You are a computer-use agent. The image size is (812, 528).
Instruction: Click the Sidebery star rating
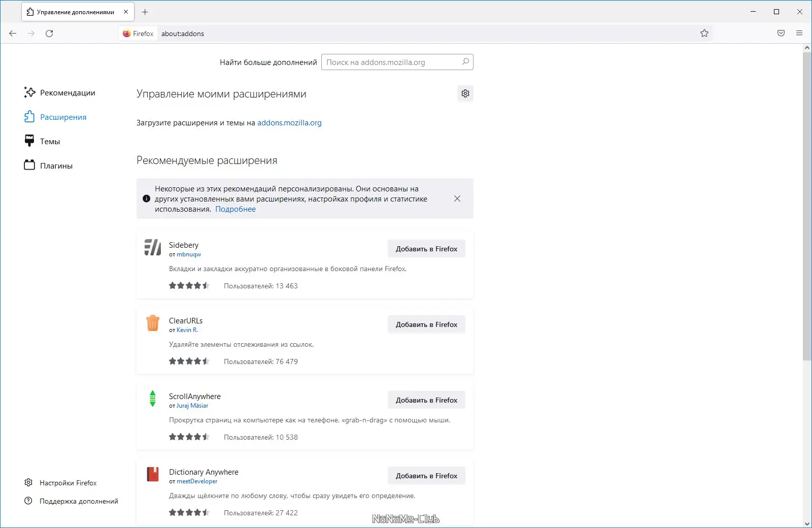coord(189,286)
